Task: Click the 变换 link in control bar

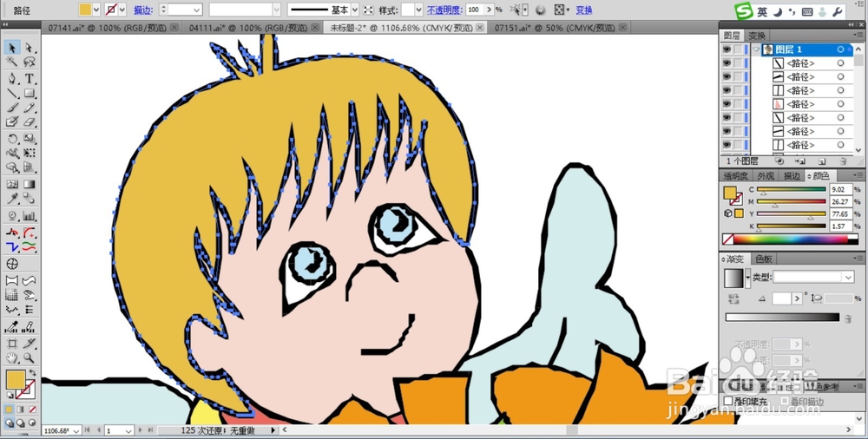Action: click(584, 10)
